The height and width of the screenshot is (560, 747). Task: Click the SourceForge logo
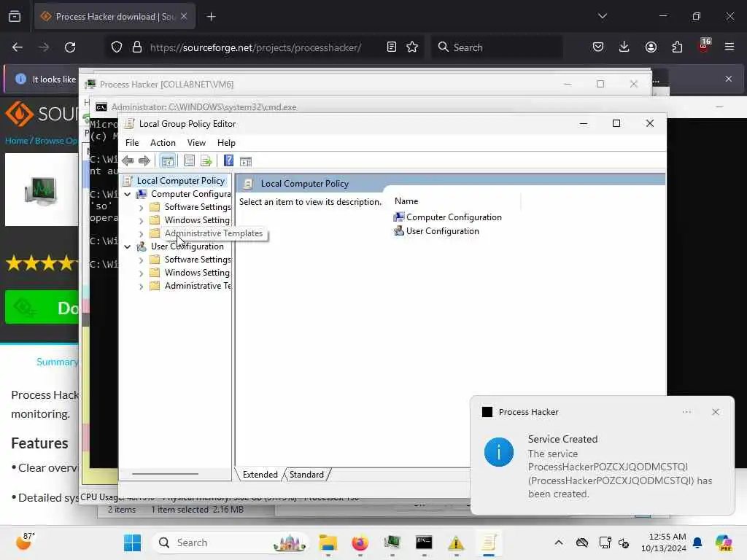coord(42,114)
